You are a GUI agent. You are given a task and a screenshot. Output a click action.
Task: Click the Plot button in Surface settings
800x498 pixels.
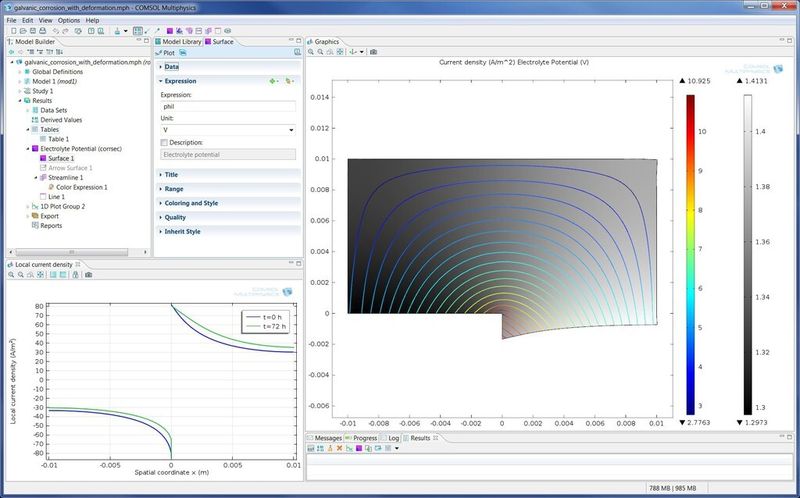click(168, 52)
